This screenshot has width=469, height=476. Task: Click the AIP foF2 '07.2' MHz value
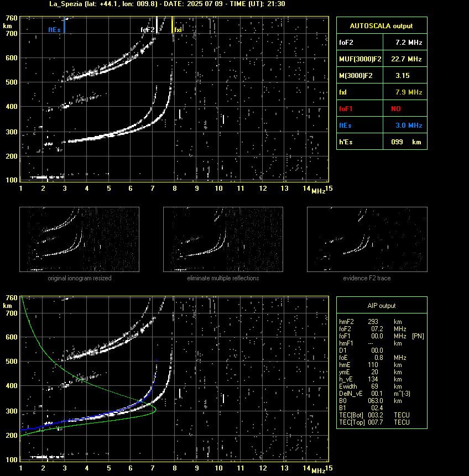click(x=377, y=329)
